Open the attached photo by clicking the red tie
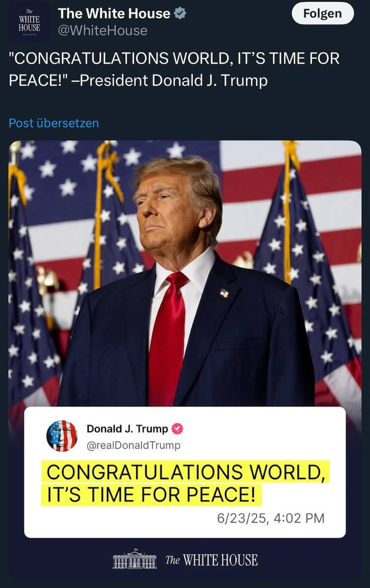The image size is (370, 588). [x=167, y=337]
